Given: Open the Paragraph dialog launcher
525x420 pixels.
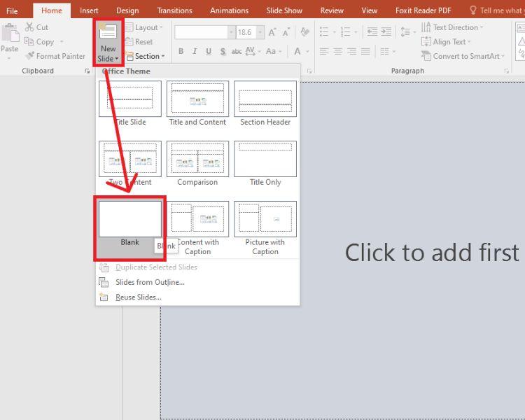Looking at the screenshot, I should coord(507,71).
